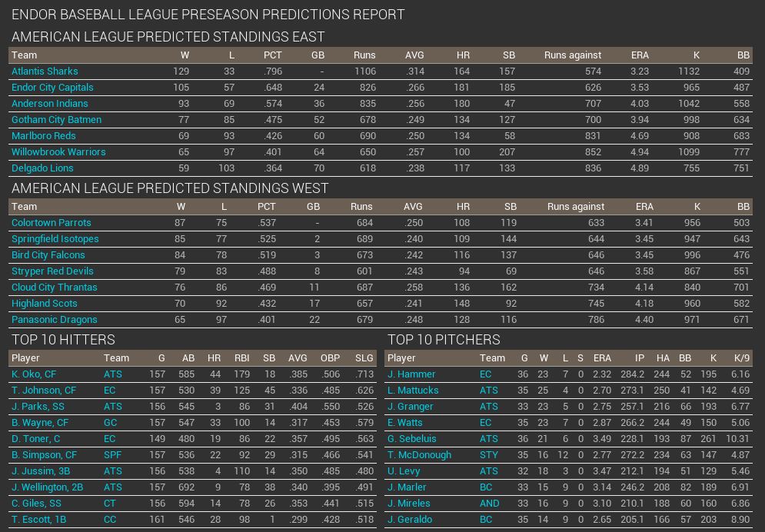
Task: Select pitcher T. McDonough link
Action: [419, 454]
